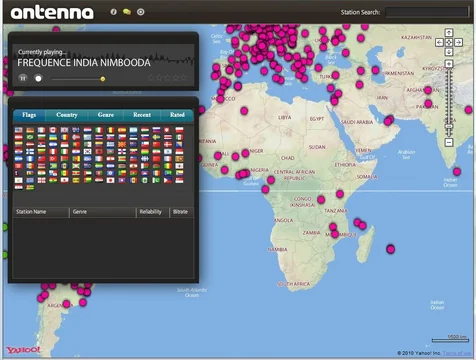Image resolution: width=476 pixels, height=360 pixels.
Task: Zoom out with the minus button
Action: [449, 142]
